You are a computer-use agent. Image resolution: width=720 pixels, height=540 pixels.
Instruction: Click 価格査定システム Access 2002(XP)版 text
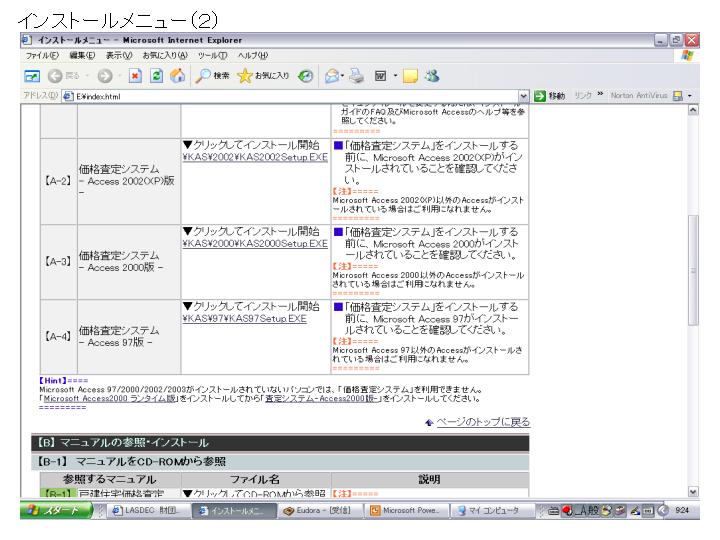[127, 180]
